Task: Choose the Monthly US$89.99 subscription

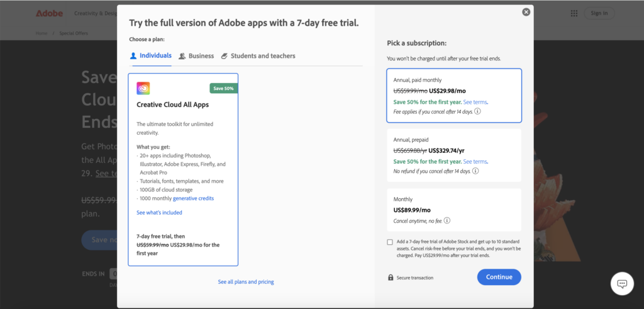Action: click(454, 210)
